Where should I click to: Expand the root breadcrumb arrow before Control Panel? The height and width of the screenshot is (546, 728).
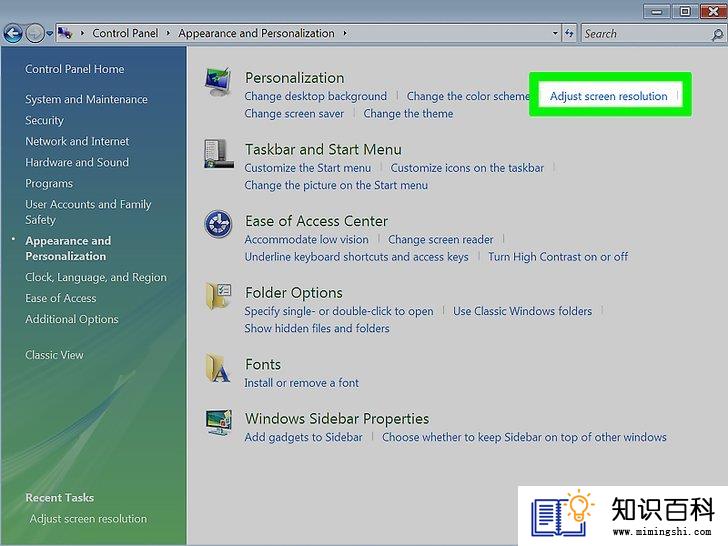(82, 33)
